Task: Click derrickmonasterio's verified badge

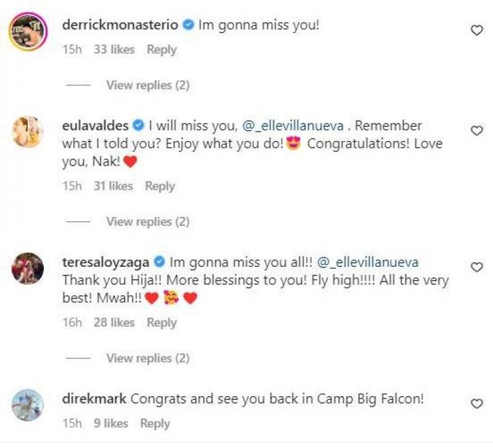Action: [189, 26]
